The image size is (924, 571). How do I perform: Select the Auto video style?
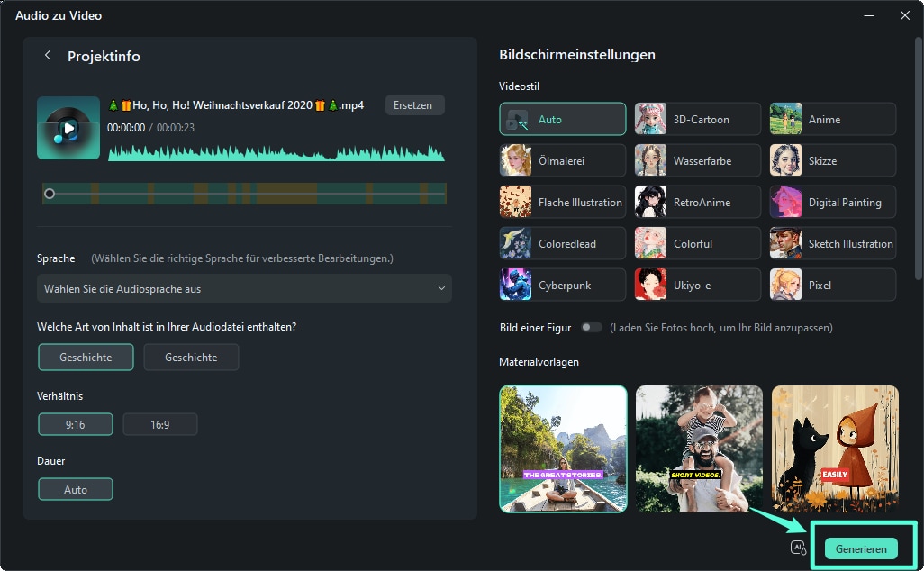pyautogui.click(x=563, y=119)
